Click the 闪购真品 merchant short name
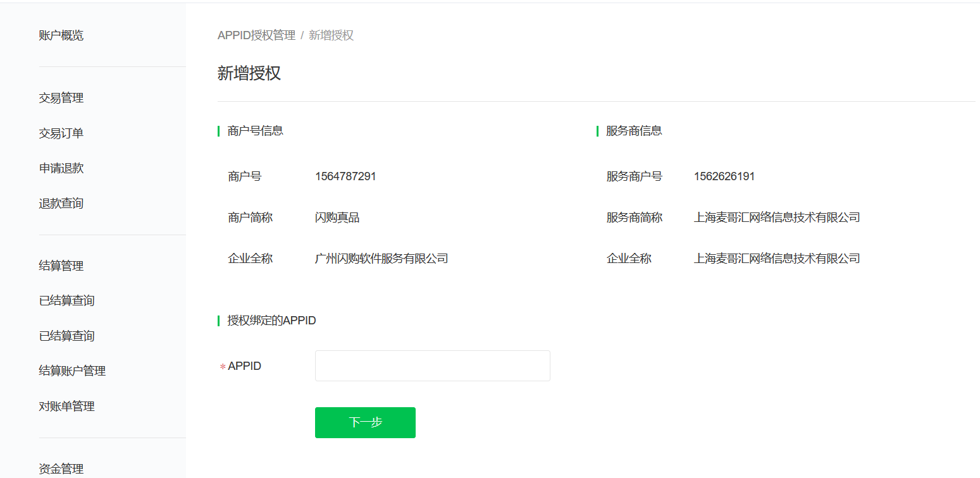Viewport: 980px width, 478px height. 337,218
